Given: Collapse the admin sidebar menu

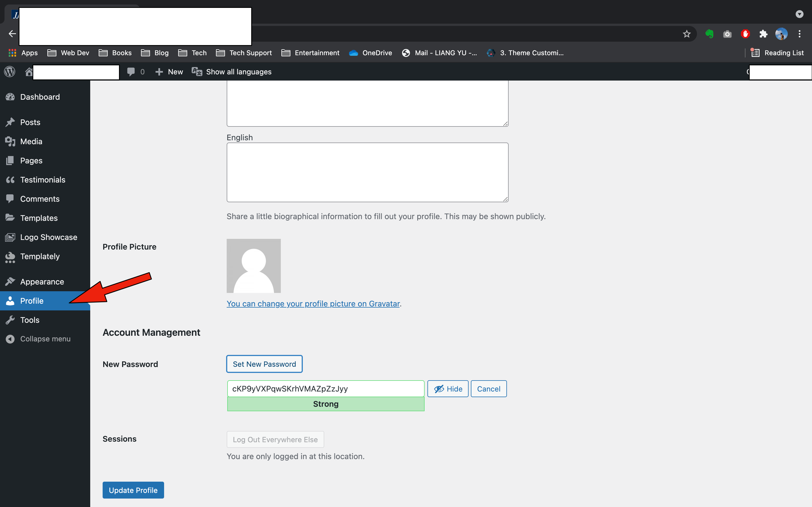Looking at the screenshot, I should (x=45, y=339).
